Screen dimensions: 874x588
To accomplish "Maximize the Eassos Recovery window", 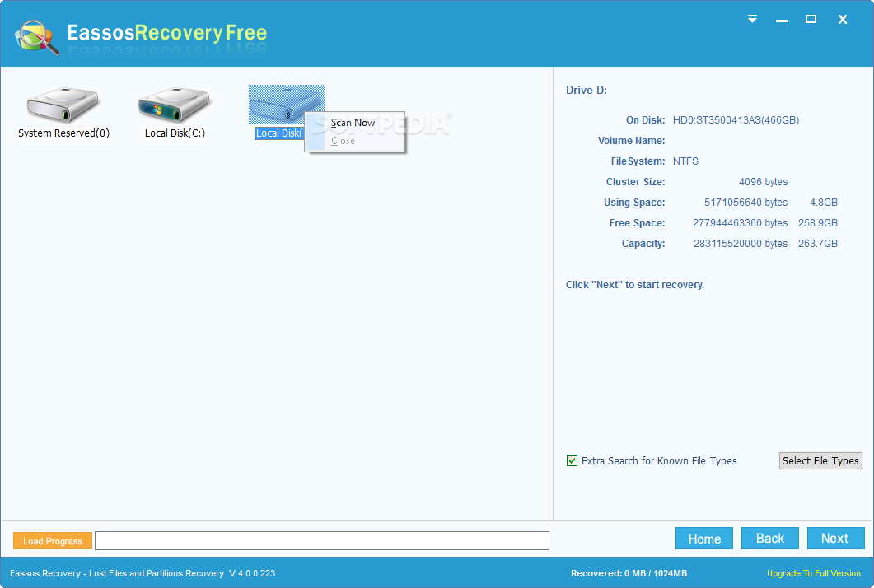I will click(811, 20).
